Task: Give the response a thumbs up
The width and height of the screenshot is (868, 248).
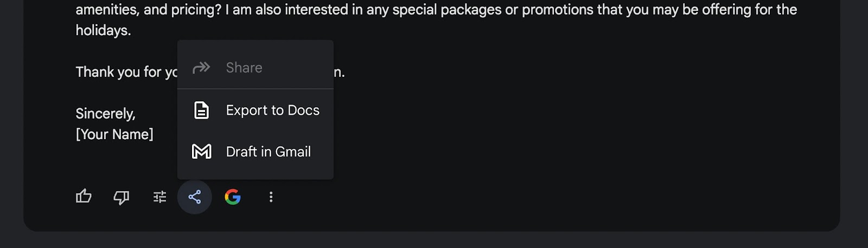Action: 84,197
